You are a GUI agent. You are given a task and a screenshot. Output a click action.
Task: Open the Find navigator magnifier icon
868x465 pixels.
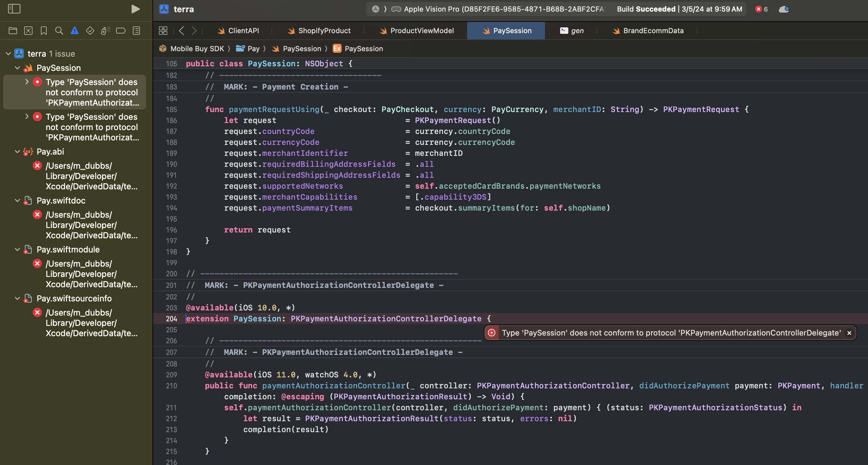[59, 31]
